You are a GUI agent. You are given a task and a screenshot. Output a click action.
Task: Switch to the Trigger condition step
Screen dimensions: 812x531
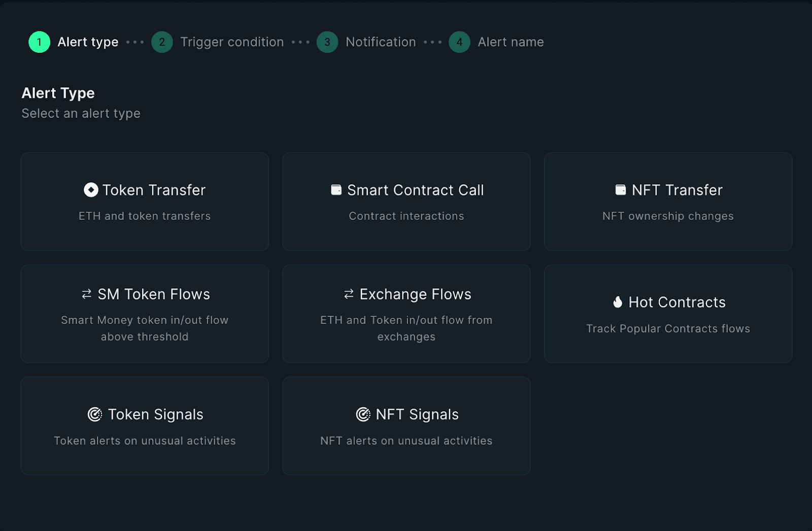point(232,42)
